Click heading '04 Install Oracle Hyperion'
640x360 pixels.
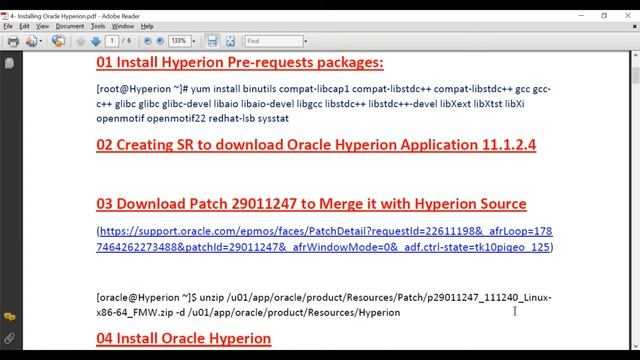(x=184, y=338)
